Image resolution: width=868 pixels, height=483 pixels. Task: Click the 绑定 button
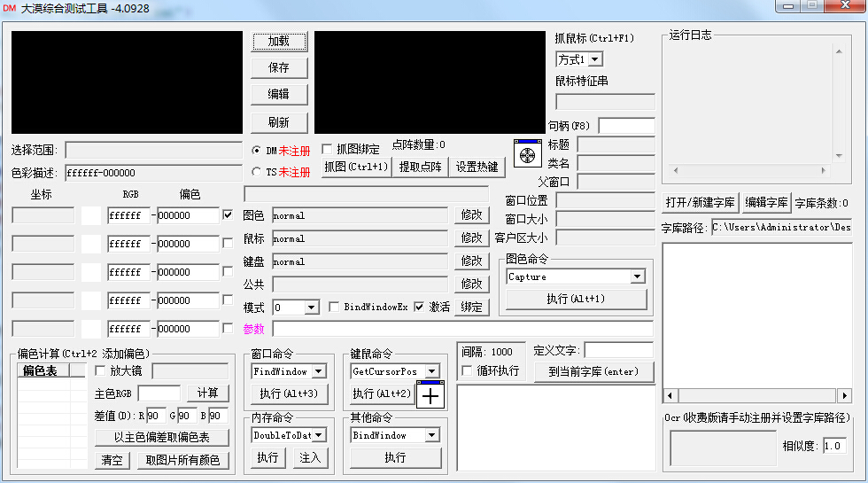pyautogui.click(x=471, y=307)
